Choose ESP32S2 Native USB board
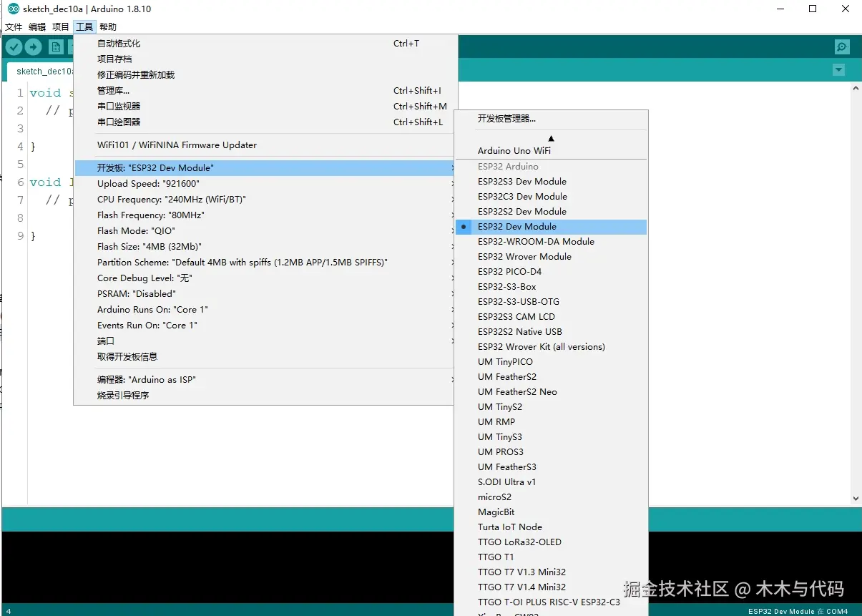Image resolution: width=862 pixels, height=616 pixels. pyautogui.click(x=551, y=332)
